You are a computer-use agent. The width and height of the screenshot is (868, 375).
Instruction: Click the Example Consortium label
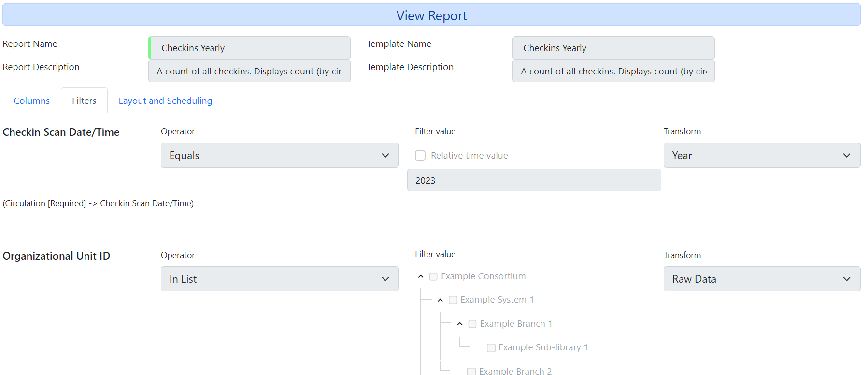[483, 276]
